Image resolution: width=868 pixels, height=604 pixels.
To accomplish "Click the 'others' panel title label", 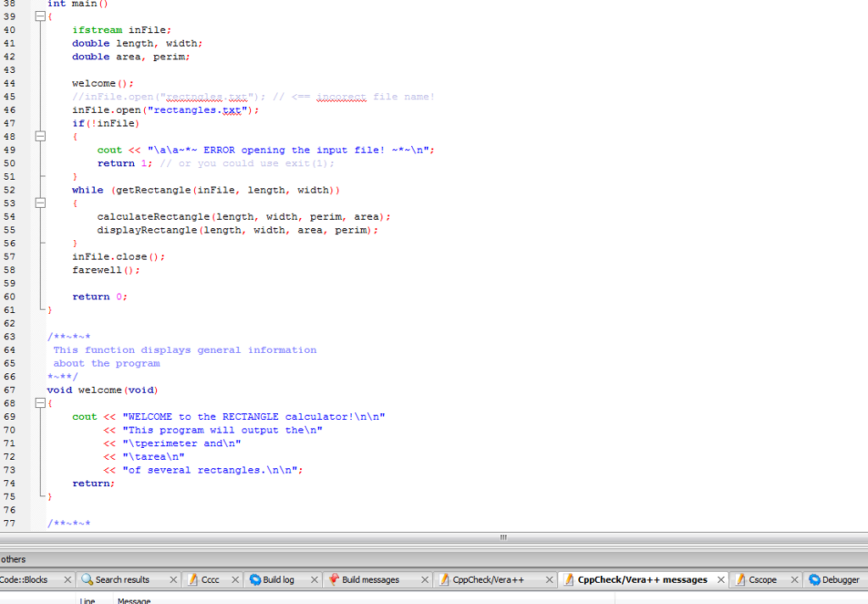I will (14, 559).
